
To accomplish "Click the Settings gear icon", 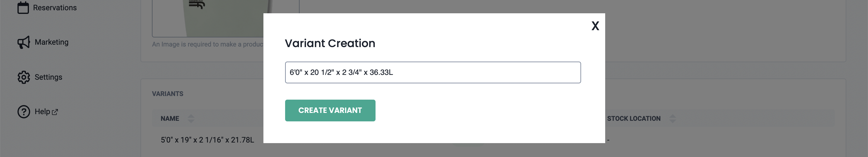I will pyautogui.click(x=24, y=77).
